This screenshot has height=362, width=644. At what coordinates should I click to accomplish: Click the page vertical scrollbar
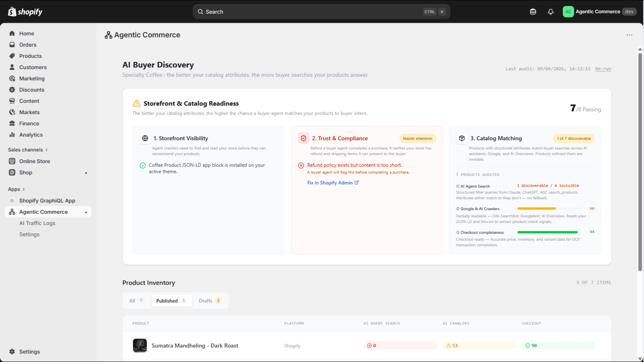(640, 162)
